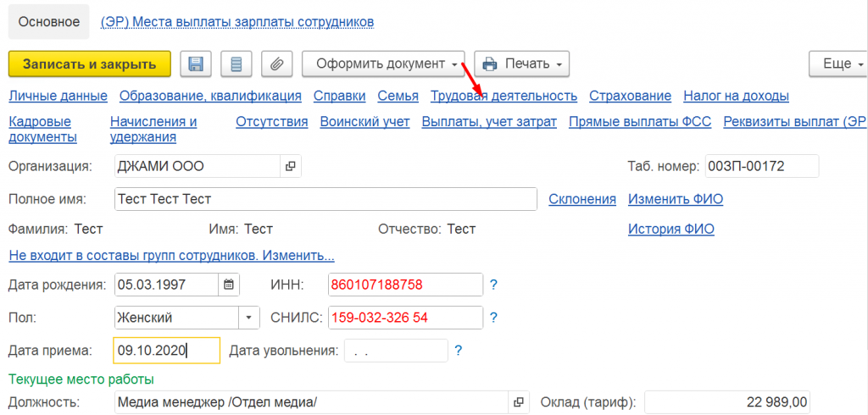Image resolution: width=868 pixels, height=415 pixels.
Task: Open Кадровые документы link
Action: pyautogui.click(x=43, y=130)
